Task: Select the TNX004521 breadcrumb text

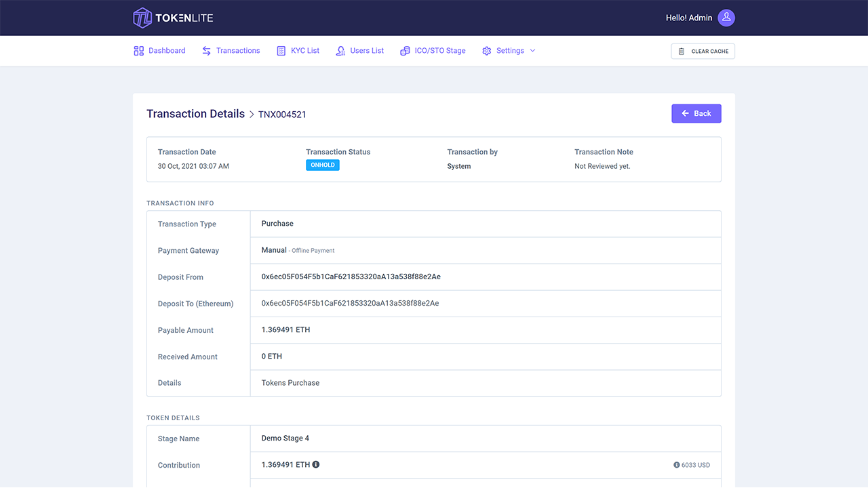Action: coord(282,114)
